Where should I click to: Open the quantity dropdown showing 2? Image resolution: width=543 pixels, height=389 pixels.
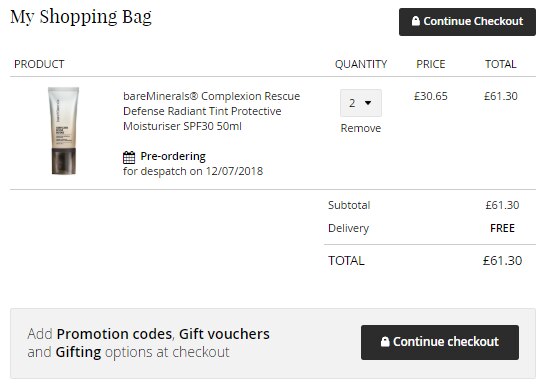[361, 103]
